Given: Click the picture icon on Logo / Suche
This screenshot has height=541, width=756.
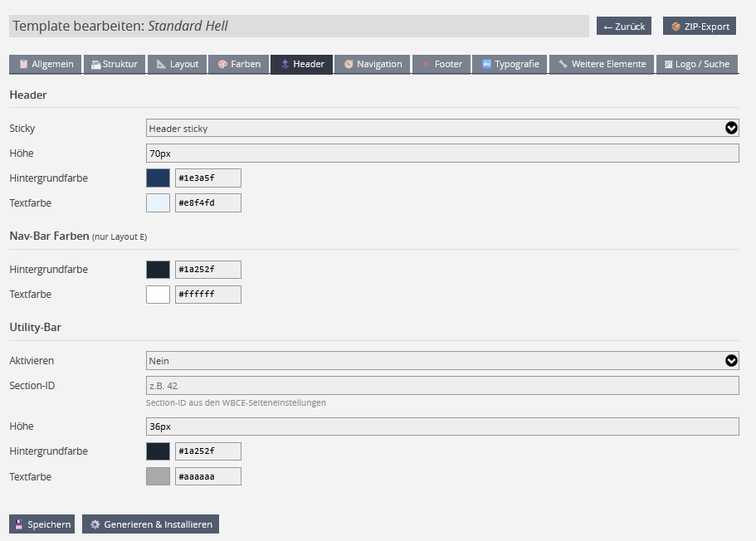Looking at the screenshot, I should point(668,64).
